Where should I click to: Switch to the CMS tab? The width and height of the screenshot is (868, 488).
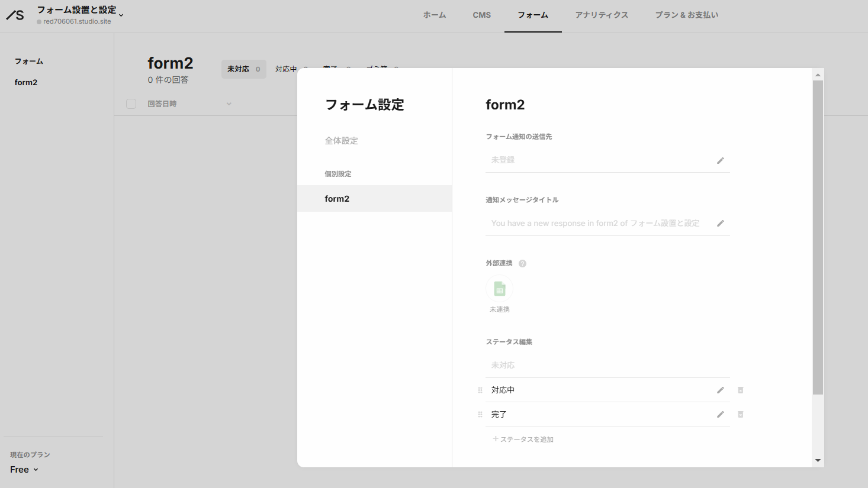[481, 15]
